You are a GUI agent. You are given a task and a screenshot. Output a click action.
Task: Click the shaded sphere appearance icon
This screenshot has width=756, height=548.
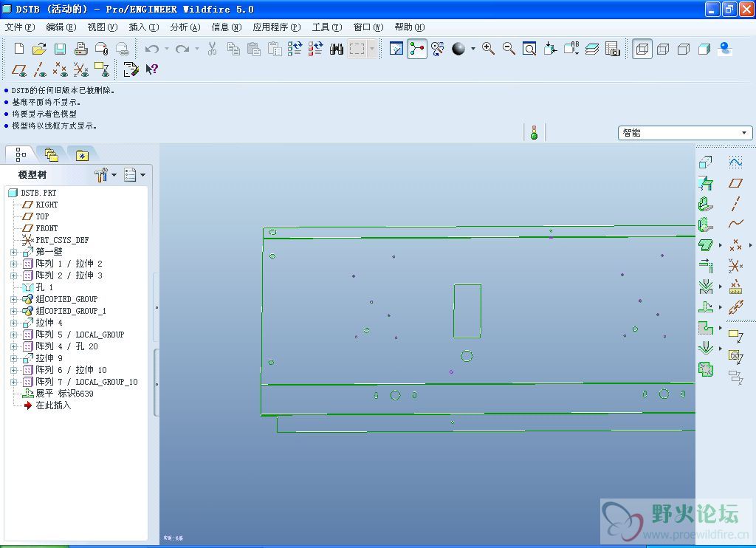click(x=458, y=49)
